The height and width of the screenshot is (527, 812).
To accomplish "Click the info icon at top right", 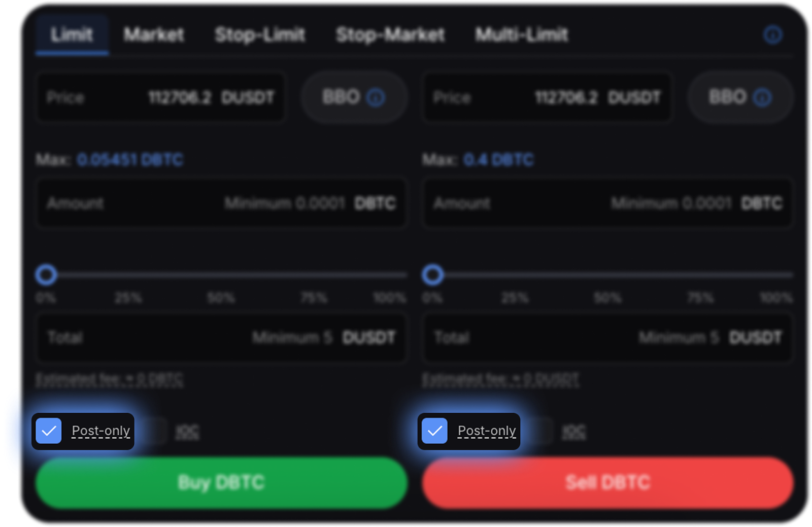I will tap(772, 35).
